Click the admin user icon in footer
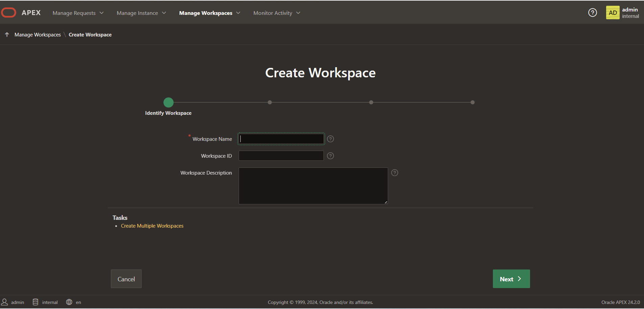The height and width of the screenshot is (309, 644). (x=5, y=302)
